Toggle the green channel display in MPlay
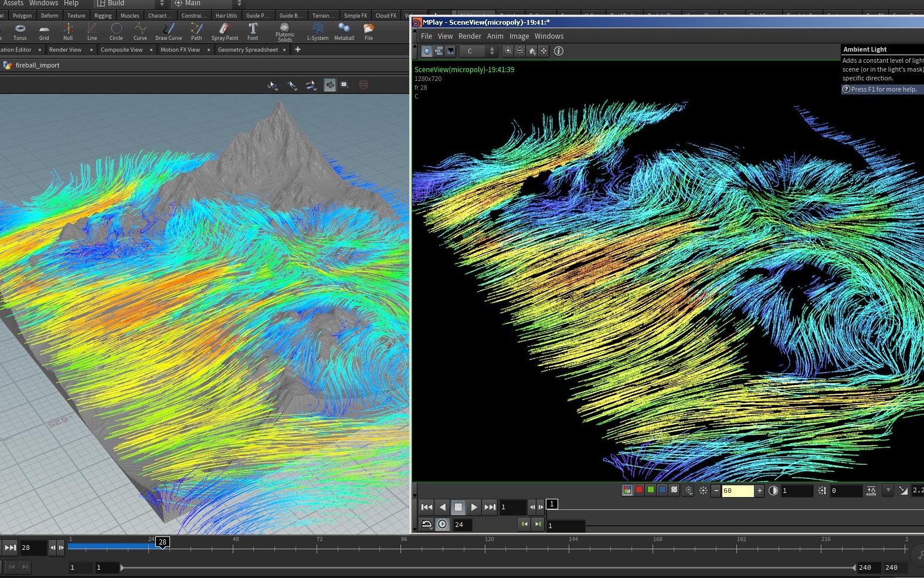 point(651,490)
